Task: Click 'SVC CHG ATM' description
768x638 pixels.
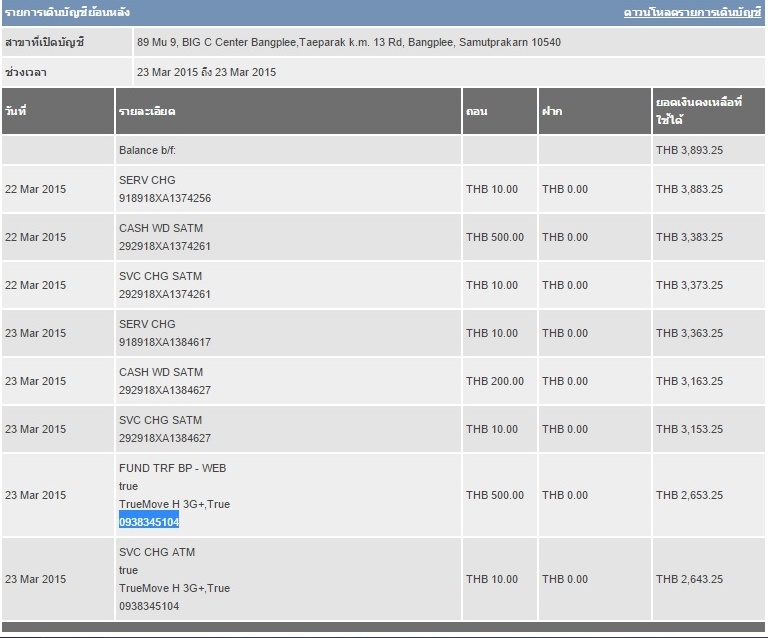Action: [157, 552]
